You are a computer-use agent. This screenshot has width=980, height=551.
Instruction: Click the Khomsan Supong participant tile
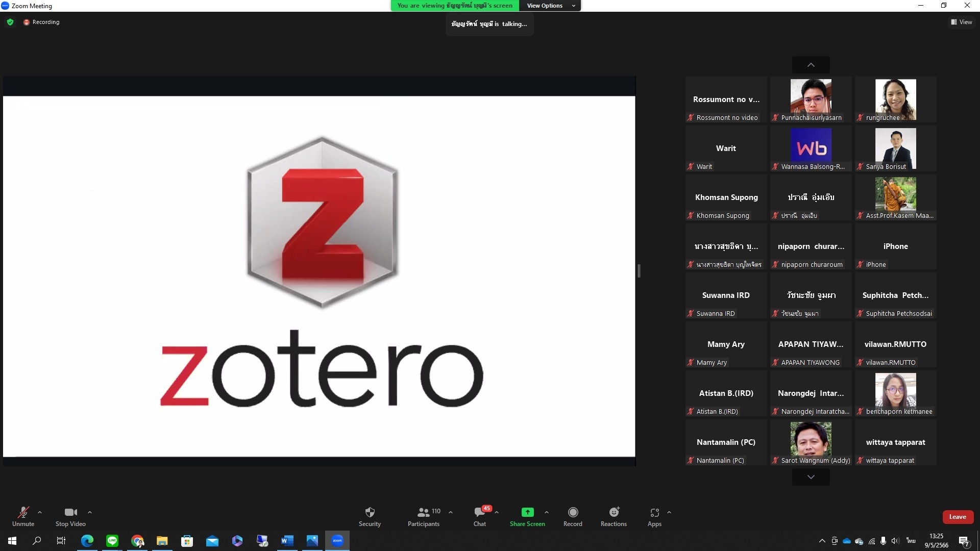[x=726, y=197]
